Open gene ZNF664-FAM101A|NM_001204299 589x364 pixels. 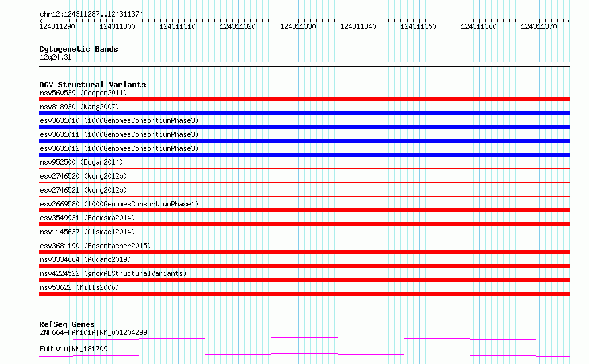pos(93,332)
